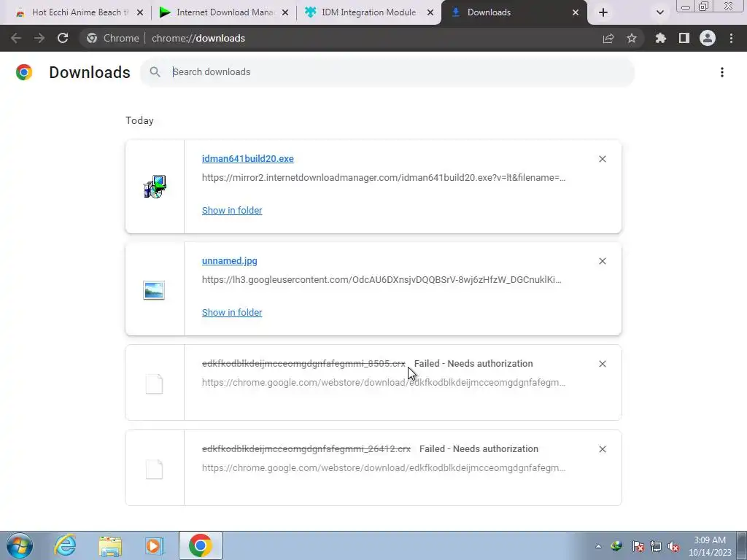
Task: Share this page icon in address bar
Action: click(x=608, y=38)
